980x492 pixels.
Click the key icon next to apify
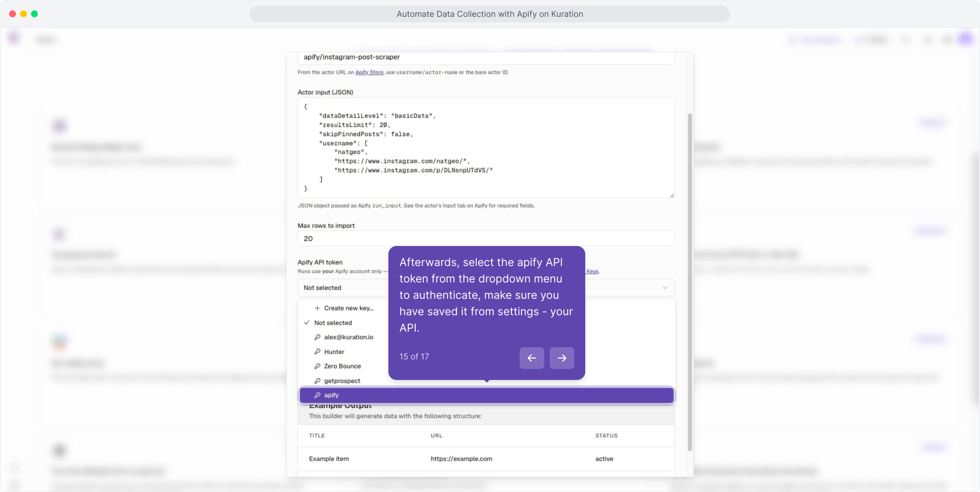point(317,395)
